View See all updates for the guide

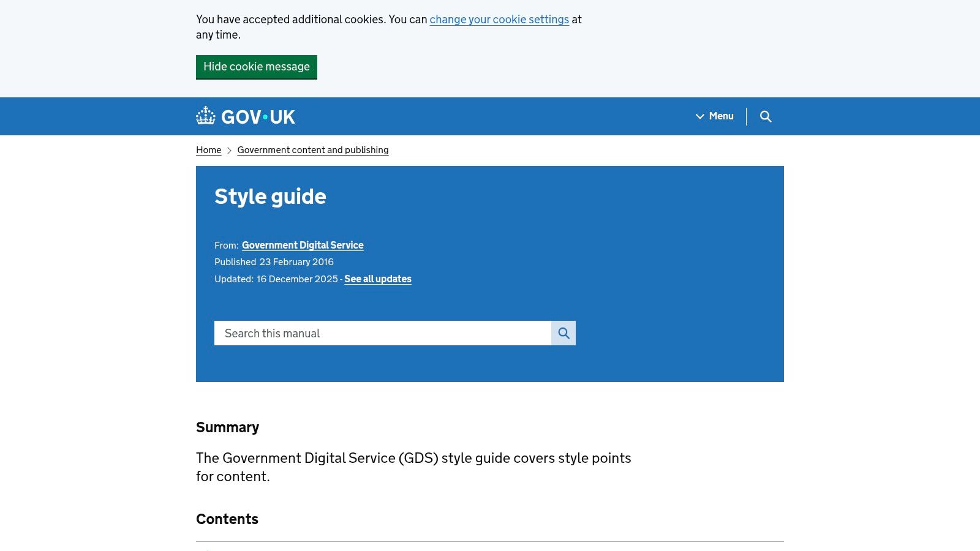(377, 279)
